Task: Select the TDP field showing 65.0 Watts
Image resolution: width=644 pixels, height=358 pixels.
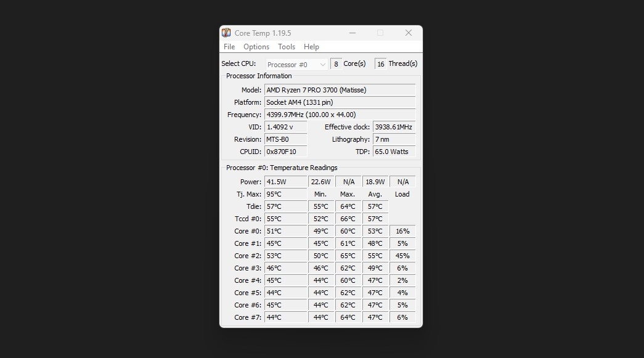Action: click(x=394, y=152)
